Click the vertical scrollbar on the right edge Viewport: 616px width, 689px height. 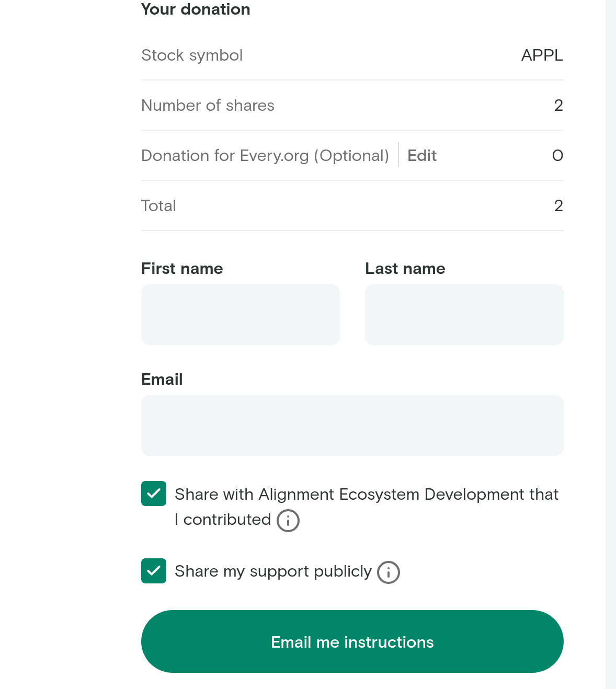point(611,344)
